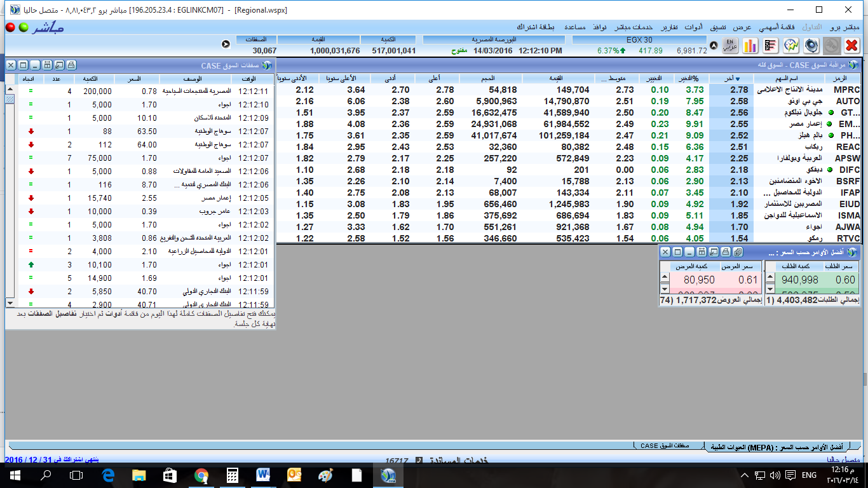Open the list-form icon in top toolbar
Screen dimensions: 868x488
770,46
